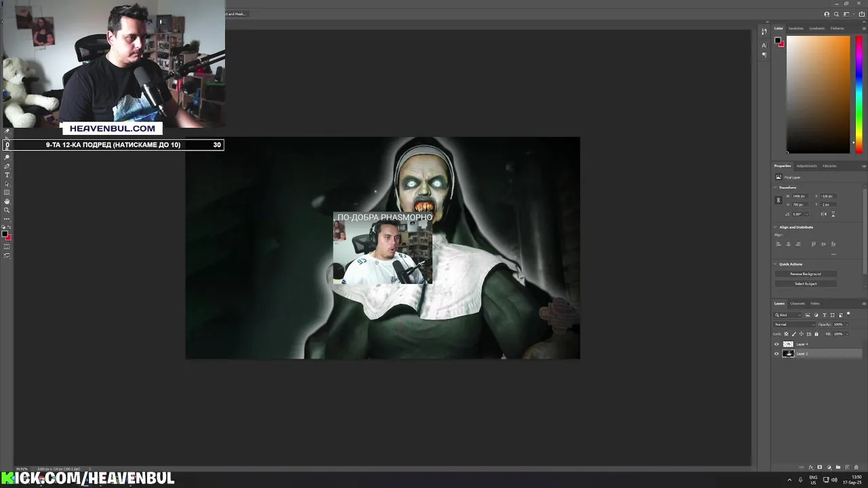This screenshot has height=488, width=868.
Task: Align bottom edges icon
Action: tap(833, 244)
